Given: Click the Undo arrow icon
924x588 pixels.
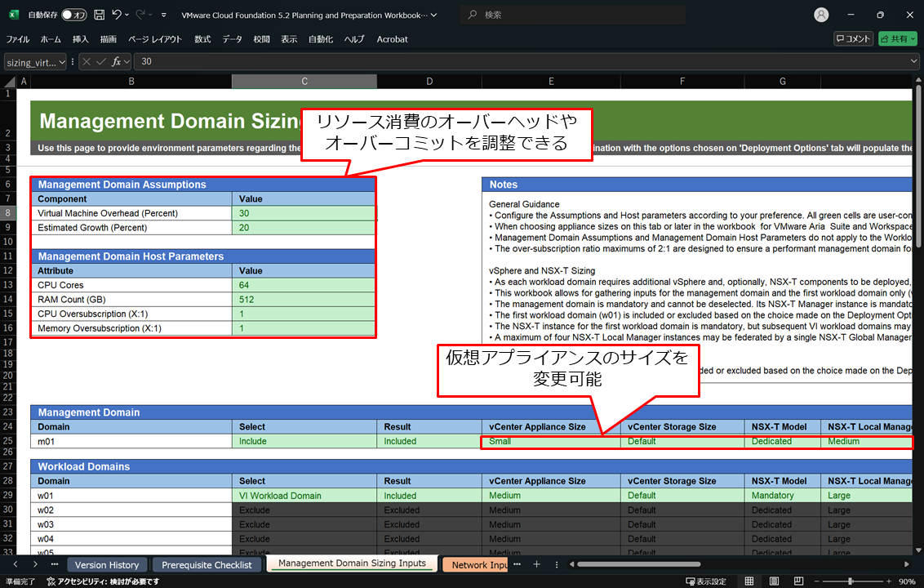Looking at the screenshot, I should tap(117, 15).
